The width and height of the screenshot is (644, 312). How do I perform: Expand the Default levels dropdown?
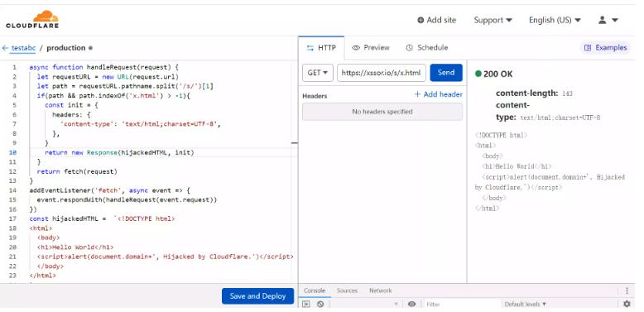526,305
